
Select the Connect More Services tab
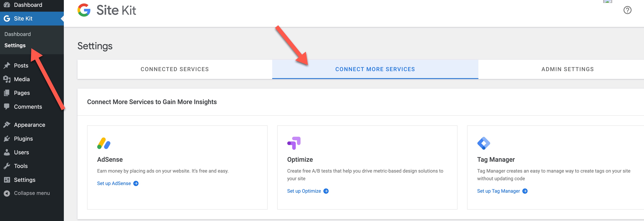point(375,69)
